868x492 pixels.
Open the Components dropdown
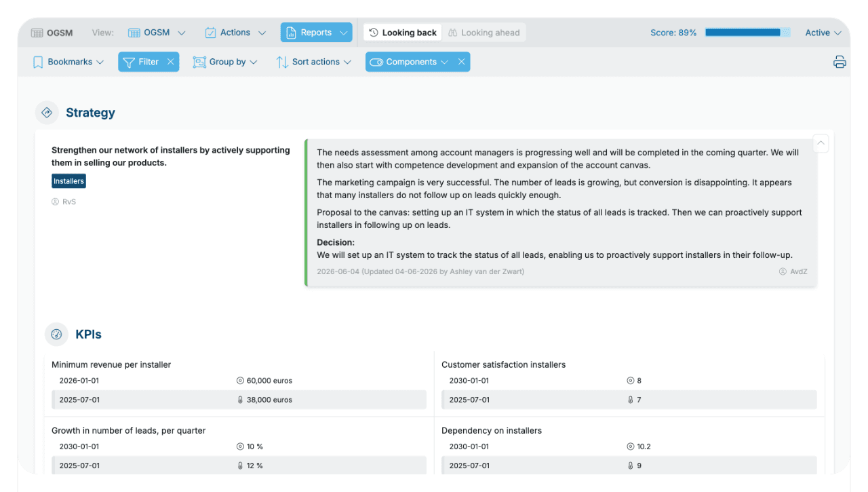coord(410,62)
